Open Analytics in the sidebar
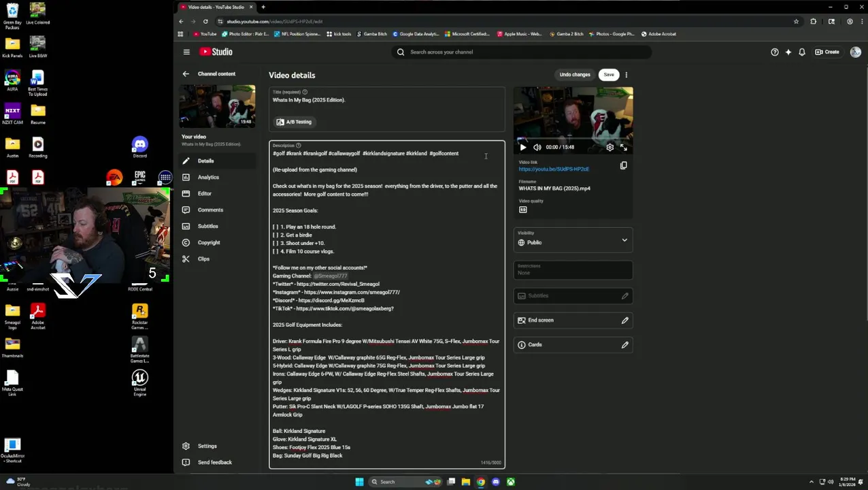This screenshot has width=868, height=490. click(218, 177)
